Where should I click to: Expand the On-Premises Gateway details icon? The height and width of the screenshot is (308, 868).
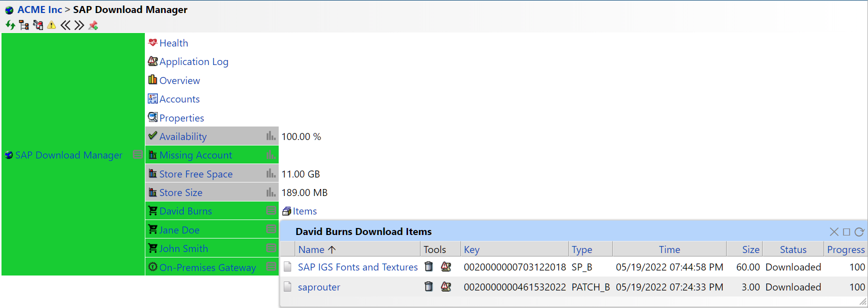point(271,267)
